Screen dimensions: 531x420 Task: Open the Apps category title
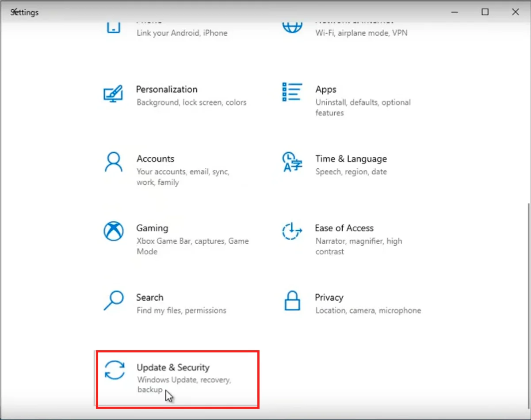[326, 89]
